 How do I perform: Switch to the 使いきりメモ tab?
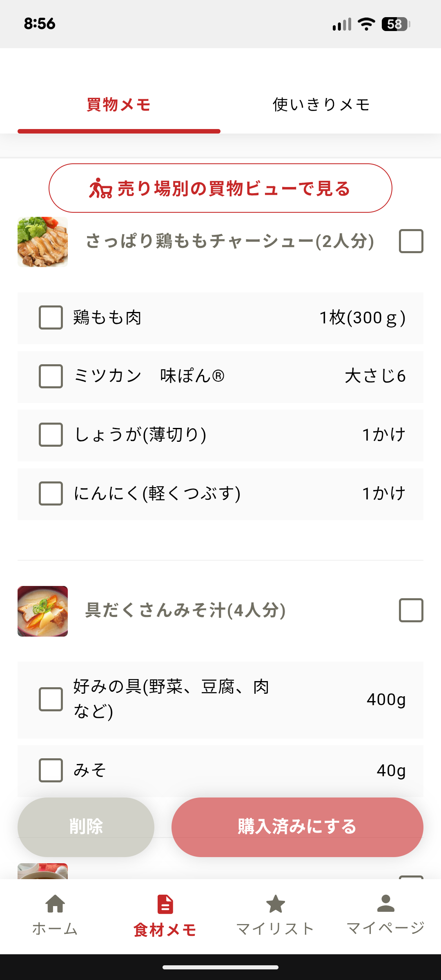coord(321,105)
